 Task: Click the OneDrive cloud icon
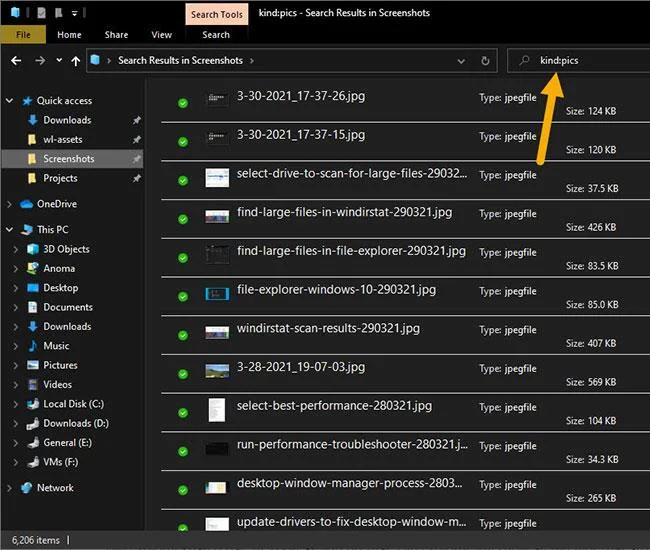pos(27,204)
